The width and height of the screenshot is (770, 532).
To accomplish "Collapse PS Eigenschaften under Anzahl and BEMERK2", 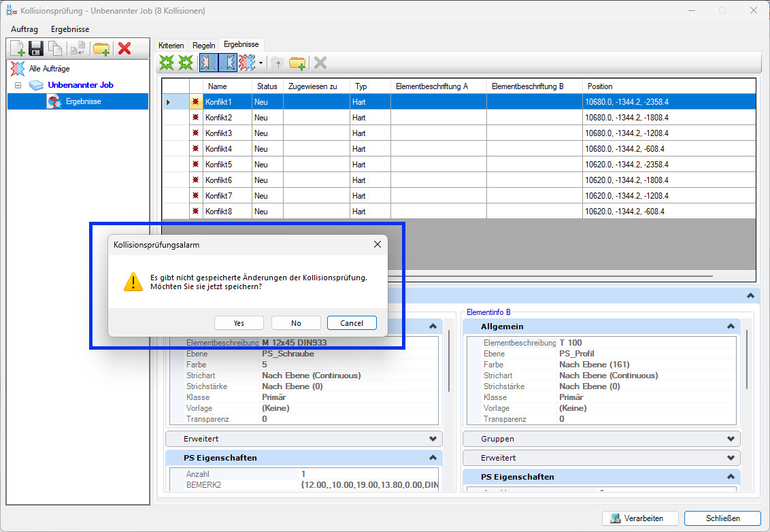I will [433, 458].
